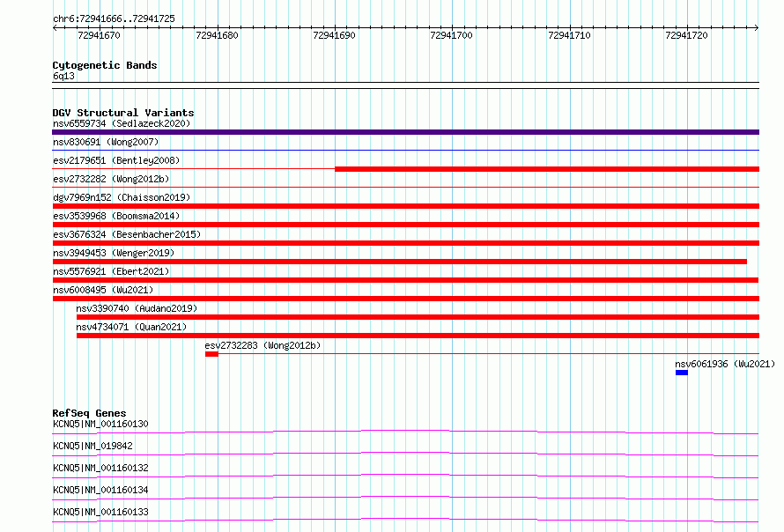Click the KCNQ5|NM_001160130 transcript label
The width and height of the screenshot is (784, 532).
(x=100, y=424)
